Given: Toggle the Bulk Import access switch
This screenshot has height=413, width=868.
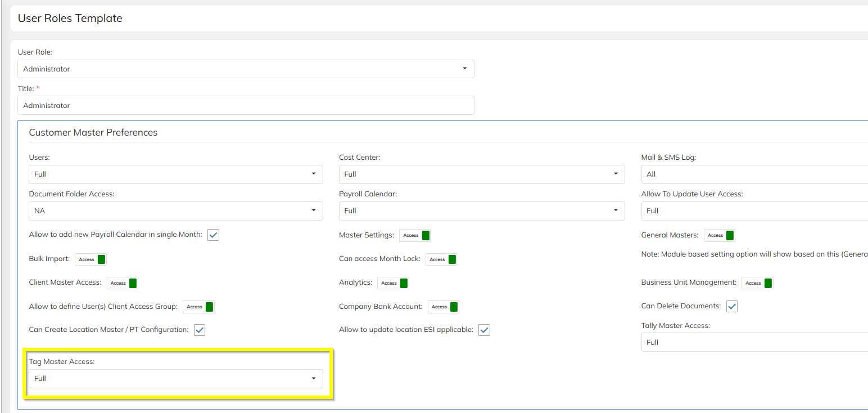Looking at the screenshot, I should (x=91, y=259).
